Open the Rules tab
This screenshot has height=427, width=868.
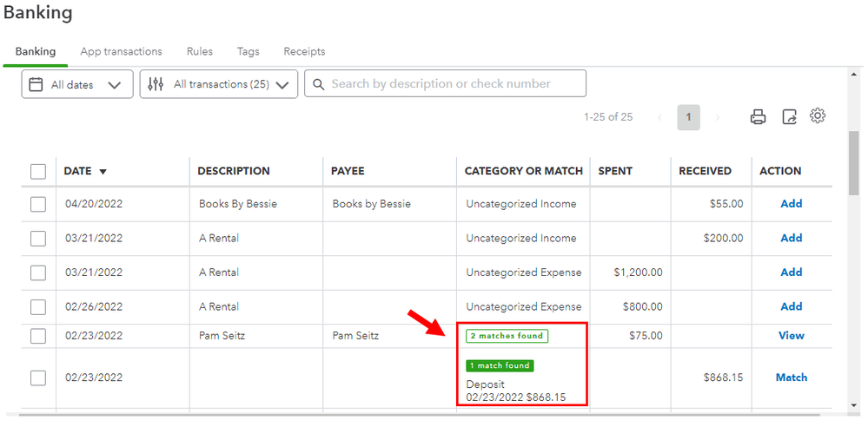point(200,52)
